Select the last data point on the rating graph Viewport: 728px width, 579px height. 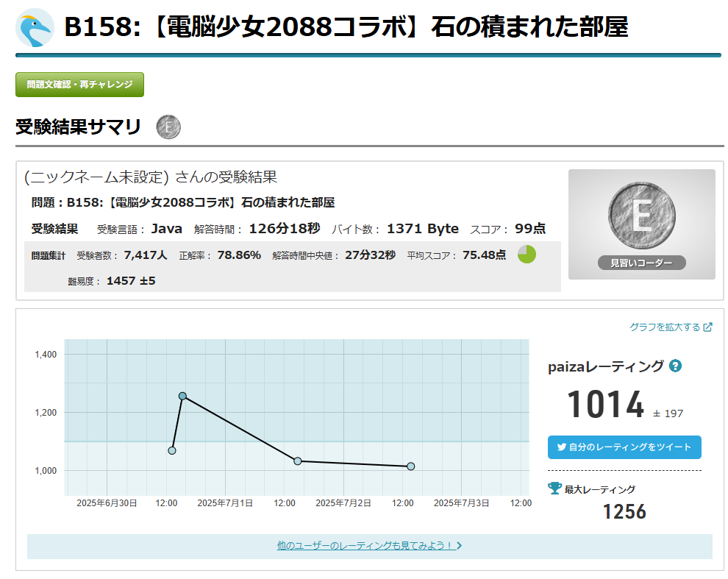point(410,466)
